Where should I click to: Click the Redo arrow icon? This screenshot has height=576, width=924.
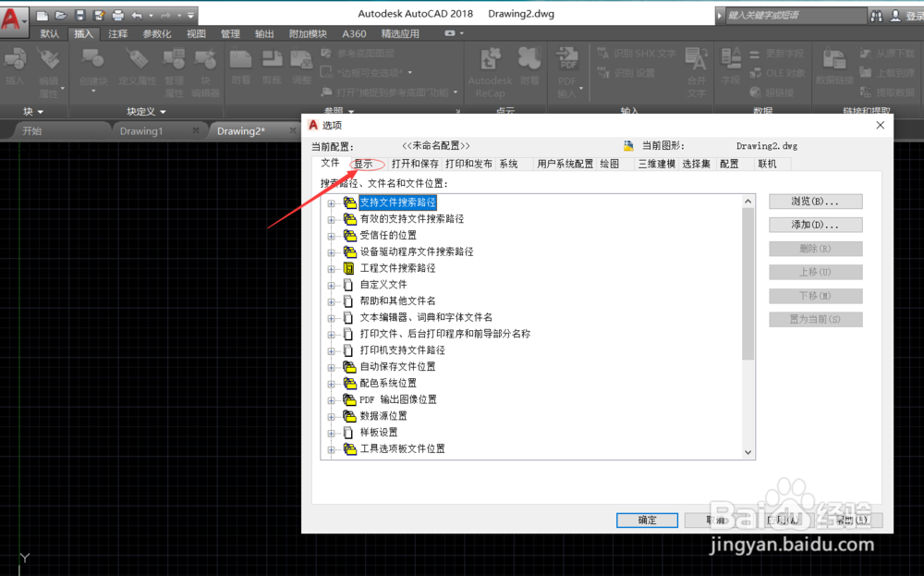[x=165, y=16]
